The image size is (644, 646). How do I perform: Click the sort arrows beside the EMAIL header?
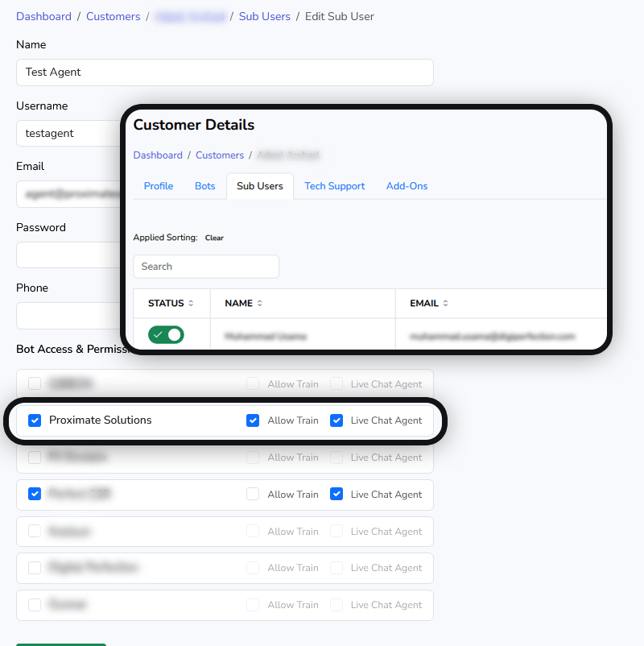tap(445, 304)
